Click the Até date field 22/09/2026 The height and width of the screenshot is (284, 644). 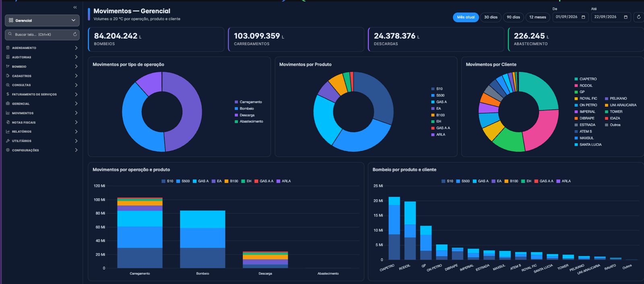point(611,17)
